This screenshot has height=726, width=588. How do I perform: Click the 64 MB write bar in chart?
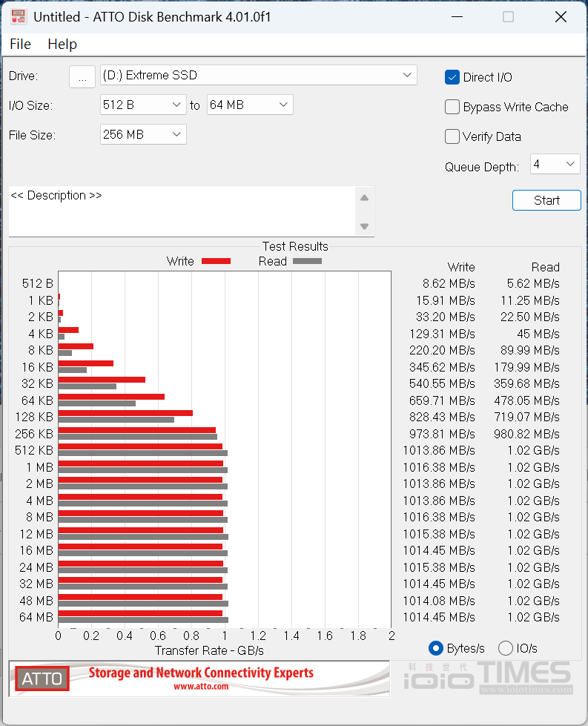[140, 613]
